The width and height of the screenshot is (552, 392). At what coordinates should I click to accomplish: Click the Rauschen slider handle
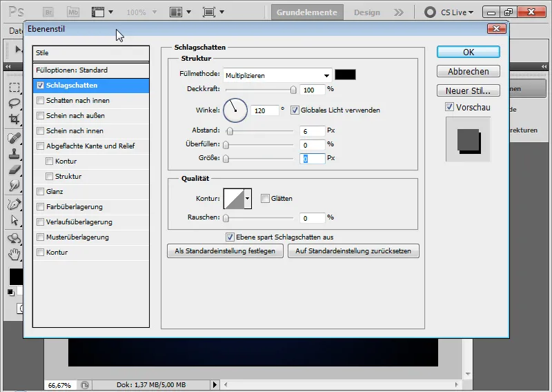tap(226, 218)
